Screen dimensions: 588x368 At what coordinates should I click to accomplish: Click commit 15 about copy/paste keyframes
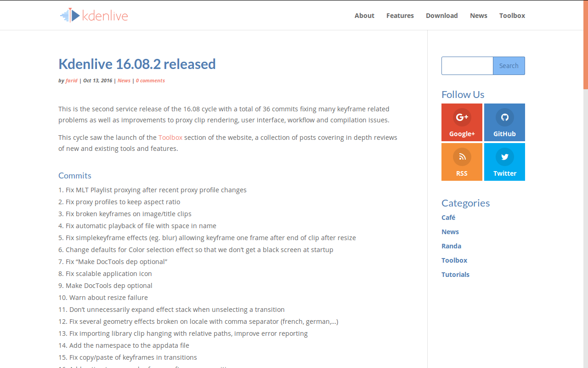(128, 357)
